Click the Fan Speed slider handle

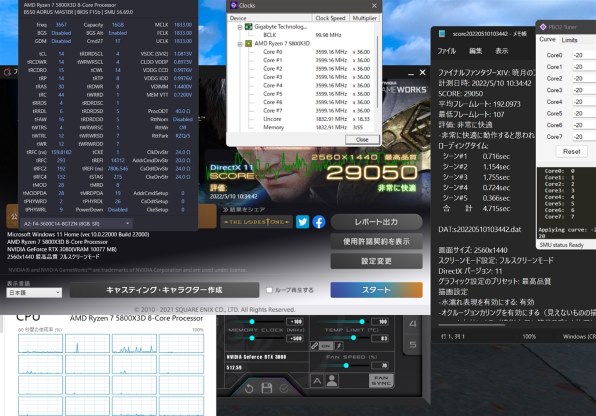pos(346,365)
